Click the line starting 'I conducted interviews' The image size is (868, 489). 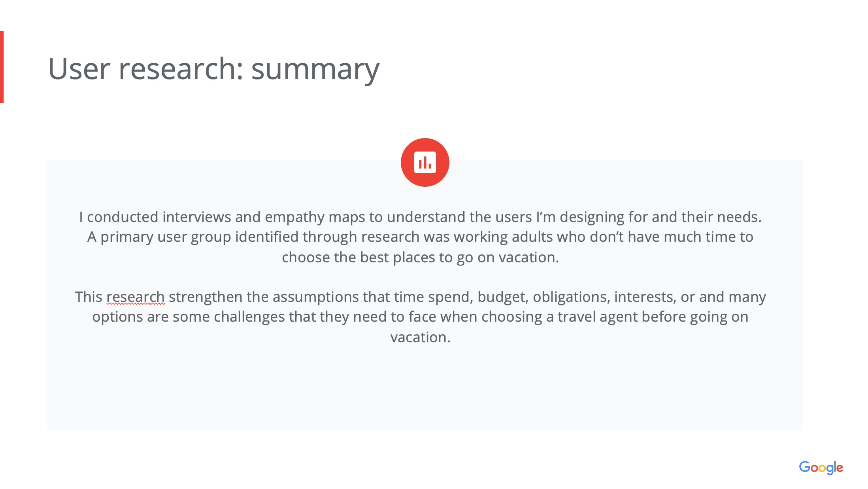420,217
